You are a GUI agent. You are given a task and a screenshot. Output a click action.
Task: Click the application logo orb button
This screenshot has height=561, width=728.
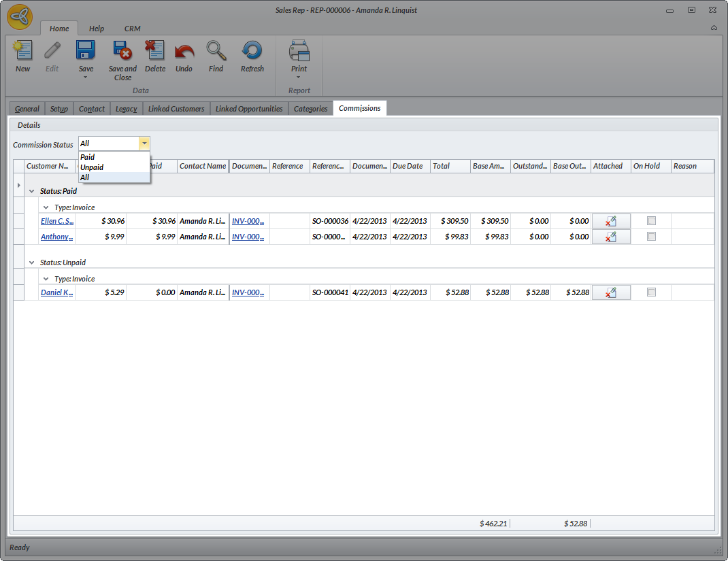pos(20,17)
